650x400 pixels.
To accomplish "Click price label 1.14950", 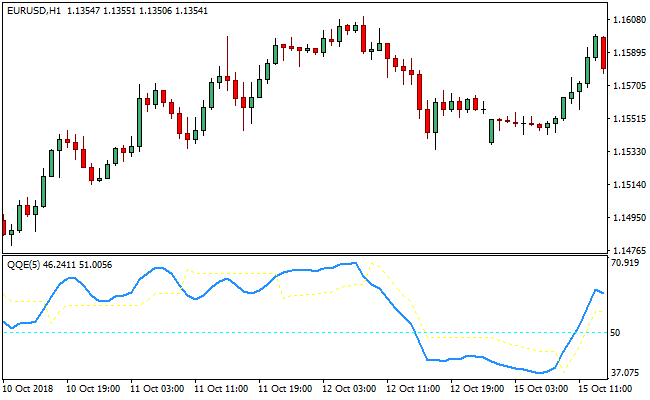I will 629,217.
